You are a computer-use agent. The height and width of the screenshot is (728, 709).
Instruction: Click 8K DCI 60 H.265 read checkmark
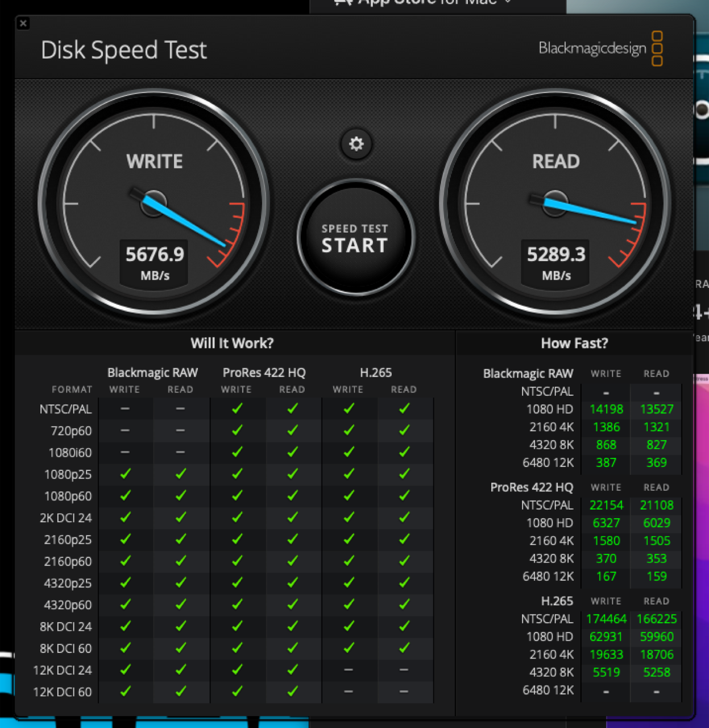pyautogui.click(x=404, y=648)
